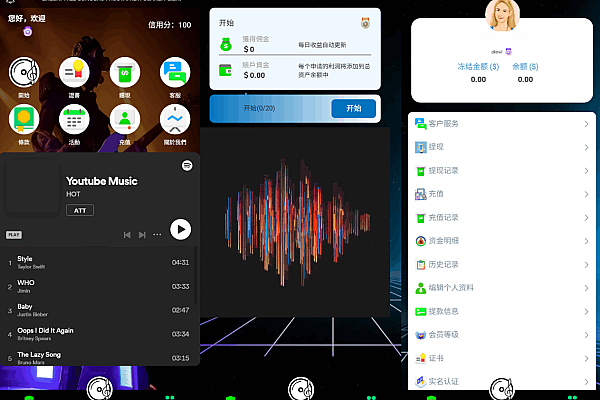Screen dimensions: 600x400
Task: Click the audio waveform visualization
Action: 297,222
